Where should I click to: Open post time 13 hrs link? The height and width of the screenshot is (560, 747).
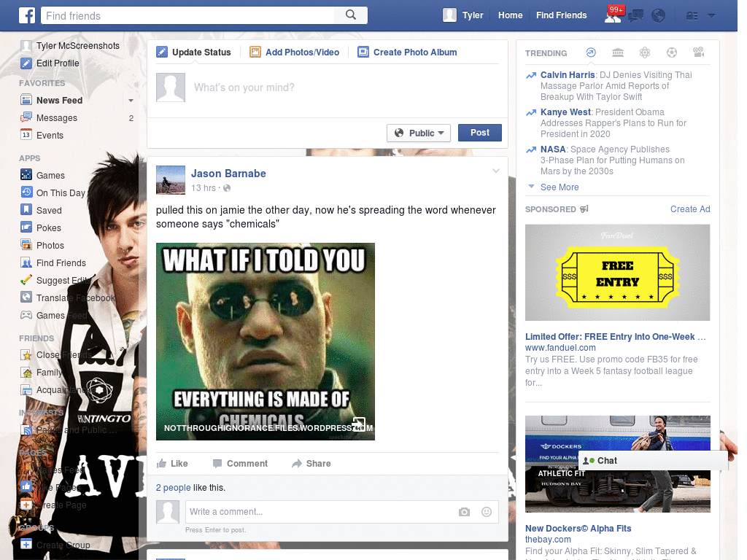tap(204, 188)
